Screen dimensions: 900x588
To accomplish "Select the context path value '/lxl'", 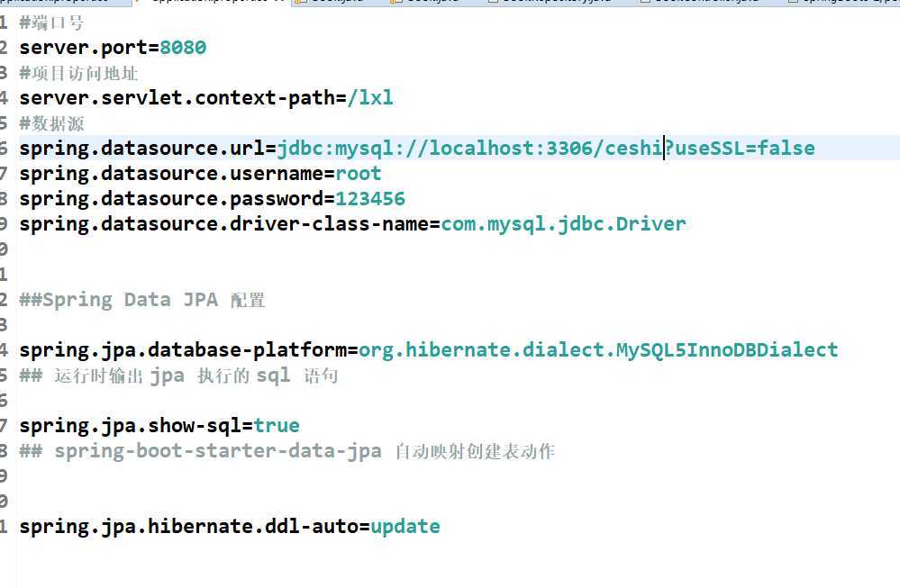I will point(370,97).
